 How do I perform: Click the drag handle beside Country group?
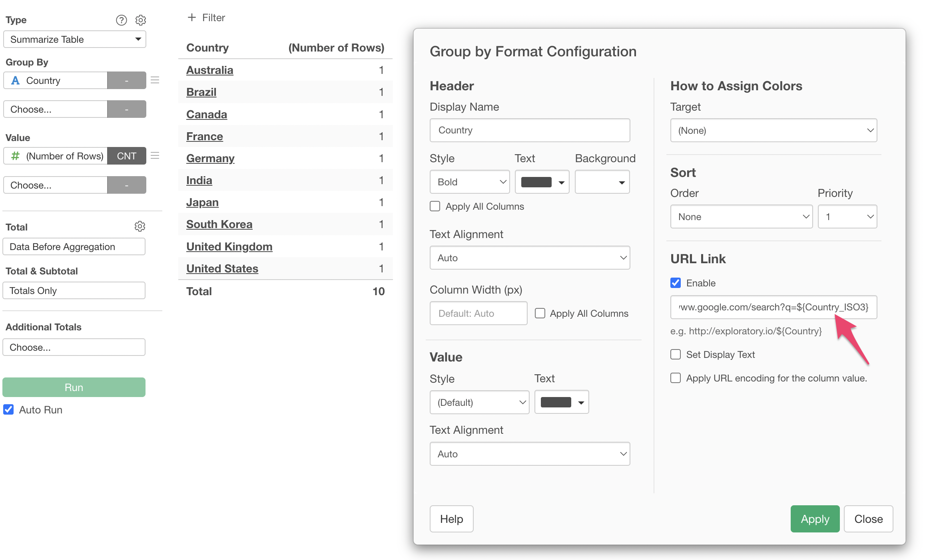[x=155, y=80]
